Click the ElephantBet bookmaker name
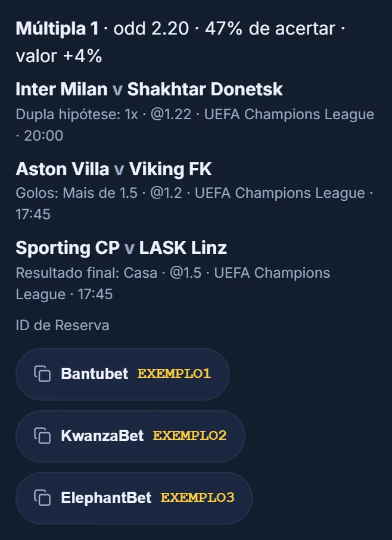The height and width of the screenshot is (540, 392). [106, 498]
